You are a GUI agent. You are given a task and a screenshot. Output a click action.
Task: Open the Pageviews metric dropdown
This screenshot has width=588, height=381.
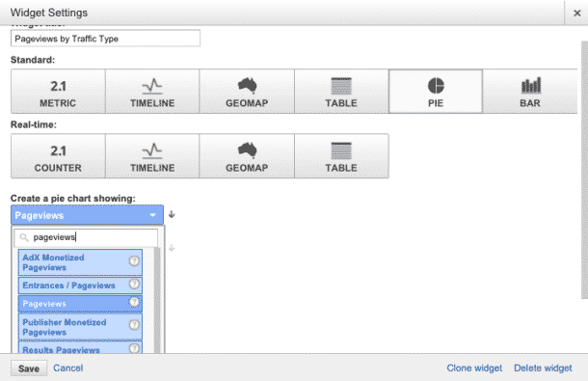[x=87, y=215]
